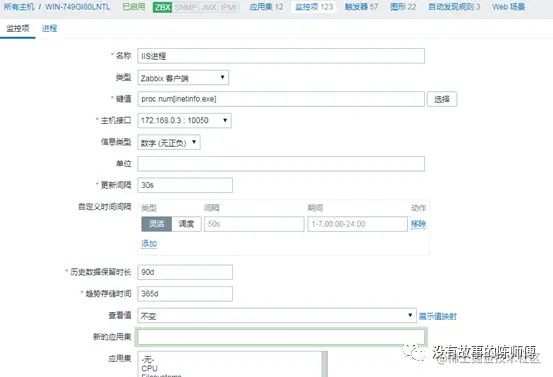Click the 新的应用集 input field
This screenshot has width=553, height=377.
tap(281, 337)
